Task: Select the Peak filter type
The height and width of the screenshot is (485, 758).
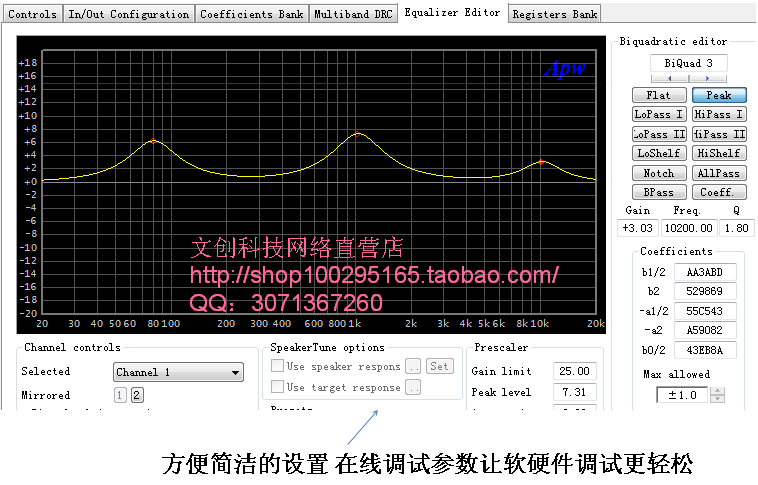Action: coord(719,96)
